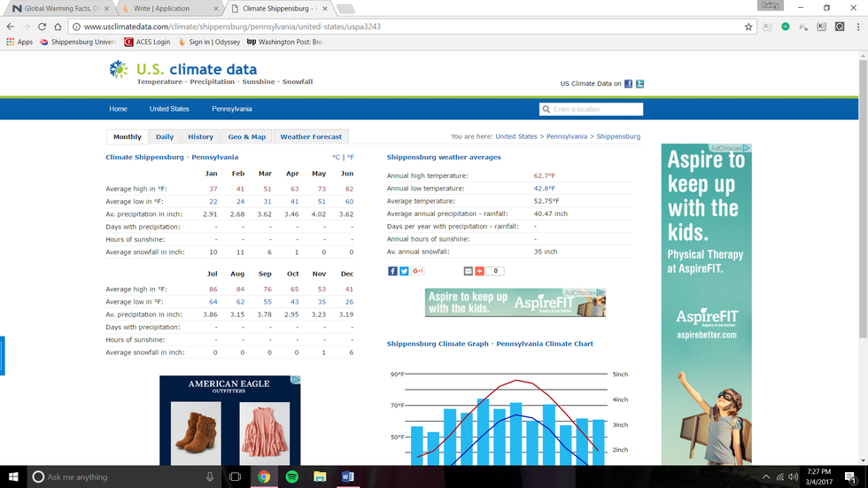Viewport: 868px width, 488px height.
Task: Select the Weather Forecast tab
Action: point(311,136)
